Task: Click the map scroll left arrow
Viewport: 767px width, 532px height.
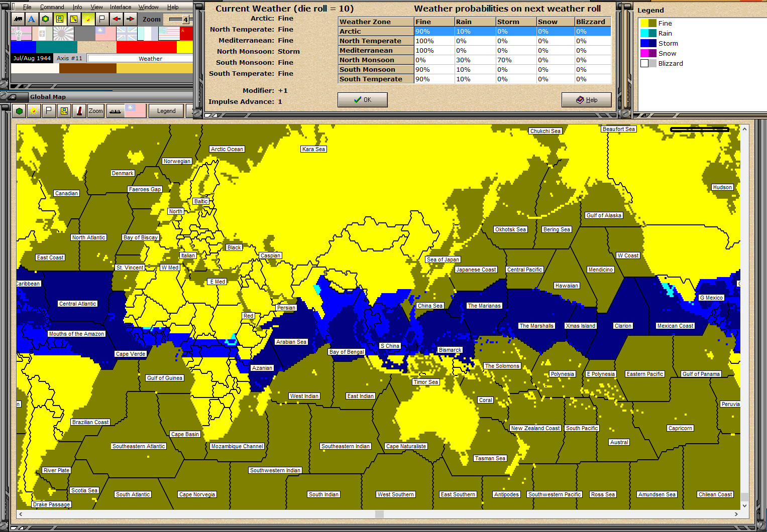Action: [x=21, y=514]
